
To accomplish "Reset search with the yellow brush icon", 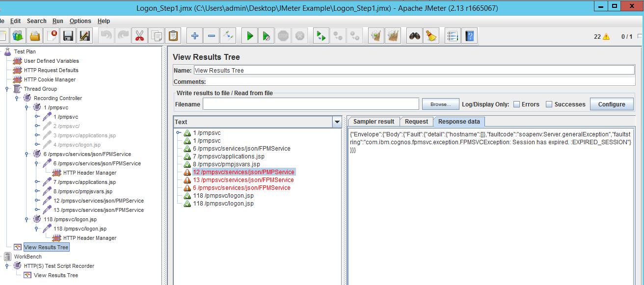I will [431, 36].
